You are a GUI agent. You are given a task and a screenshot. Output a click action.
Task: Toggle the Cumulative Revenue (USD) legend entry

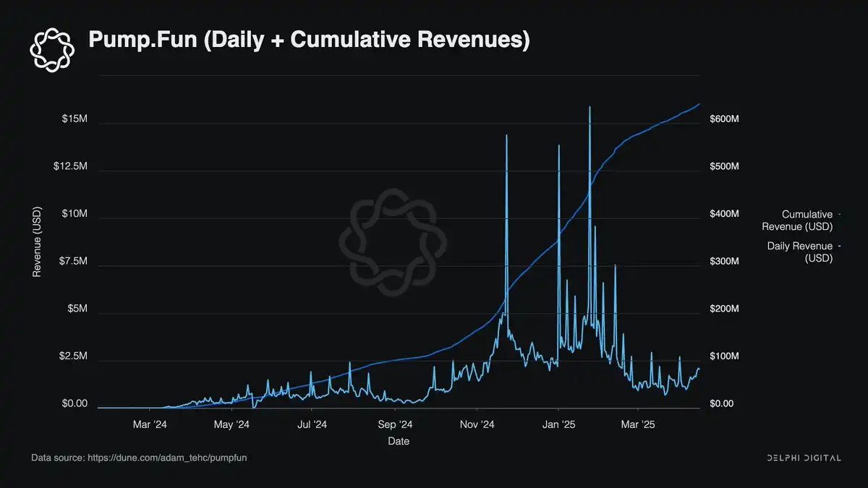pos(801,221)
